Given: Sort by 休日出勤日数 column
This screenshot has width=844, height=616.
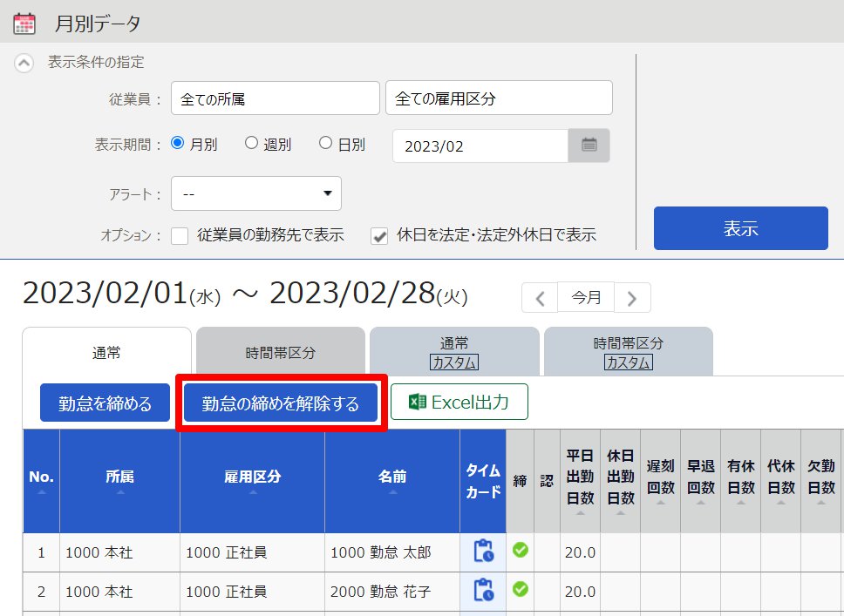Looking at the screenshot, I should [620, 480].
